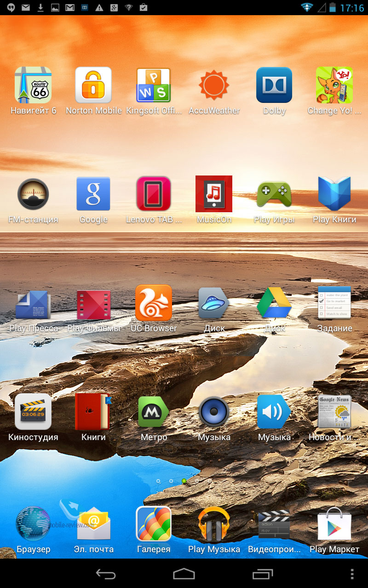Open Задание task list app
The height and width of the screenshot is (588, 368).
pos(334,303)
